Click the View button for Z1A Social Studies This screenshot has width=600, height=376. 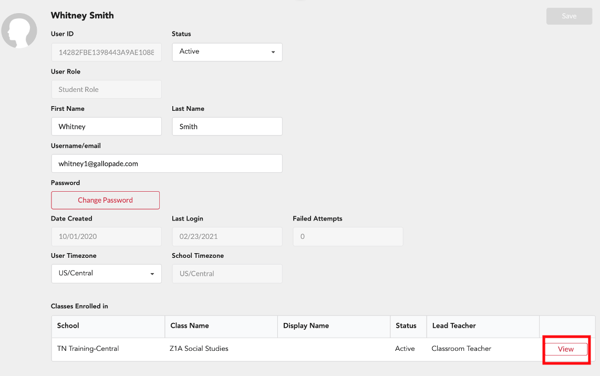point(566,349)
